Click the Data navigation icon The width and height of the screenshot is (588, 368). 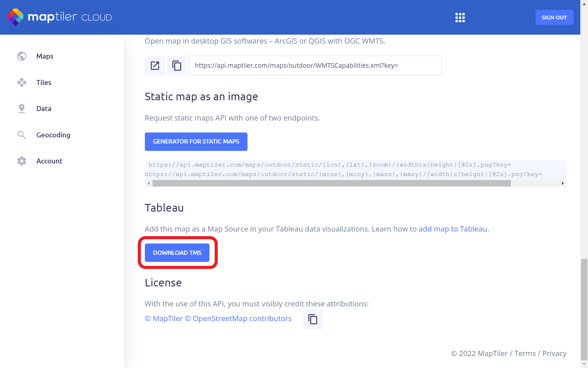[21, 108]
